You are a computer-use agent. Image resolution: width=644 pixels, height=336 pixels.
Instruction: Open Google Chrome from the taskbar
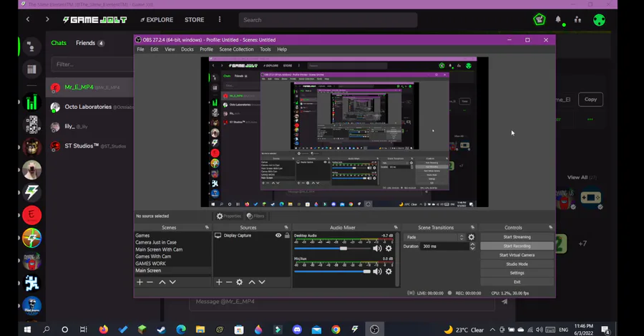coord(336,330)
